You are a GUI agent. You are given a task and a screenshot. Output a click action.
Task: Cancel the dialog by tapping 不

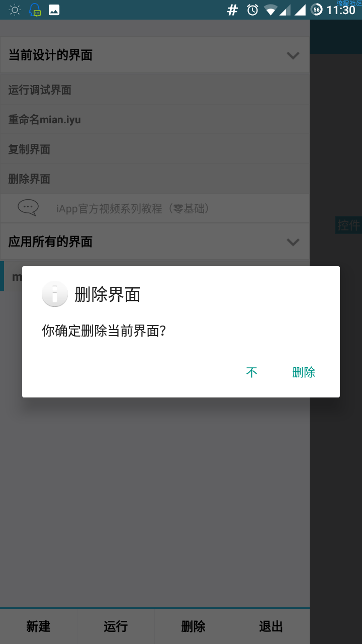(252, 372)
